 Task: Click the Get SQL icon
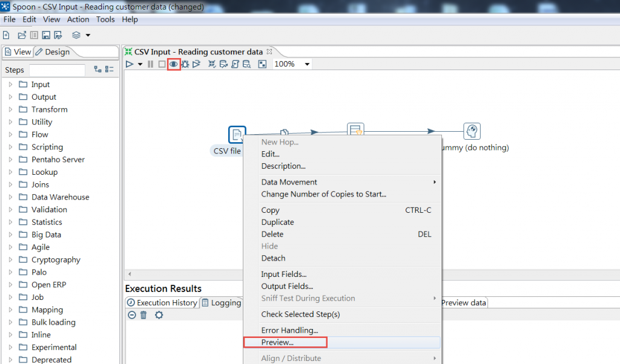[235, 64]
